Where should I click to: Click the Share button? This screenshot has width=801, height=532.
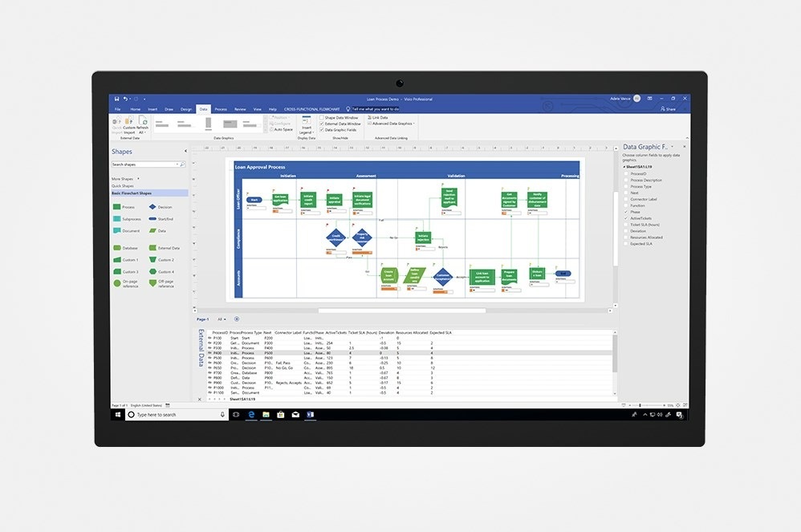pos(669,108)
